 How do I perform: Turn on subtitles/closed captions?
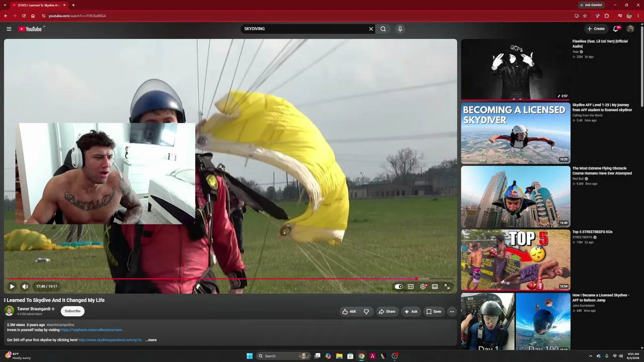coord(411,287)
